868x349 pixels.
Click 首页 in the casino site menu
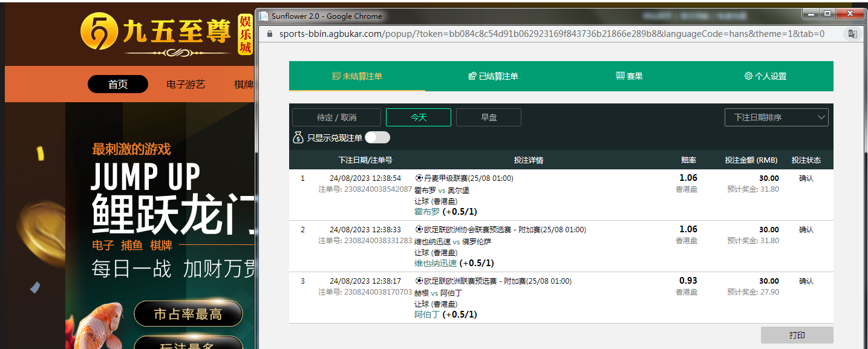point(118,84)
